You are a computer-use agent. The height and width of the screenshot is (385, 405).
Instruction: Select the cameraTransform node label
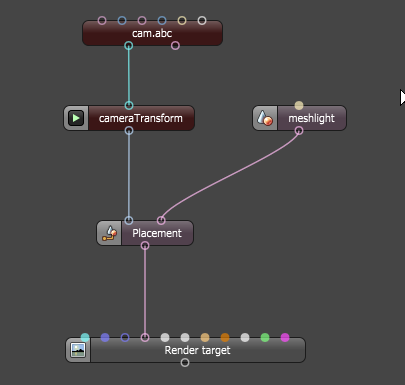[x=141, y=118]
